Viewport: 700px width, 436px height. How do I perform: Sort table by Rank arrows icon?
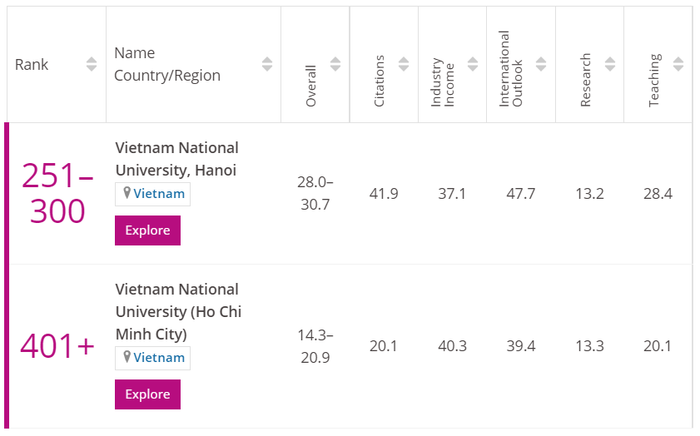coord(92,64)
